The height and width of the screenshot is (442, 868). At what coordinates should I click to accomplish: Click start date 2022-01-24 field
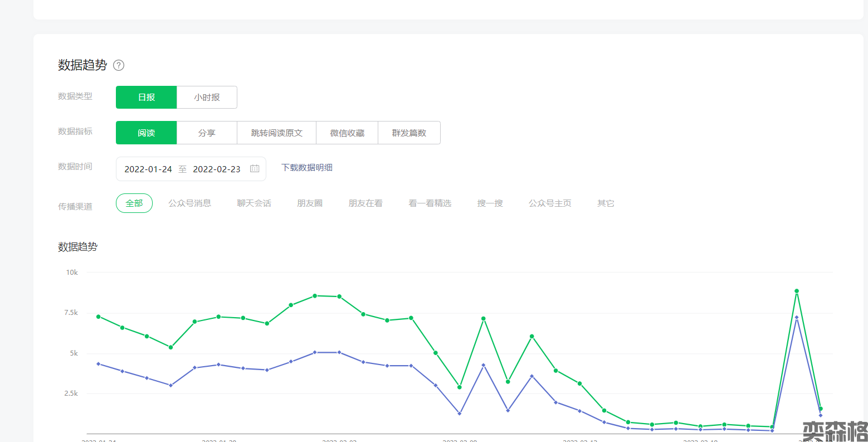pyautogui.click(x=148, y=169)
